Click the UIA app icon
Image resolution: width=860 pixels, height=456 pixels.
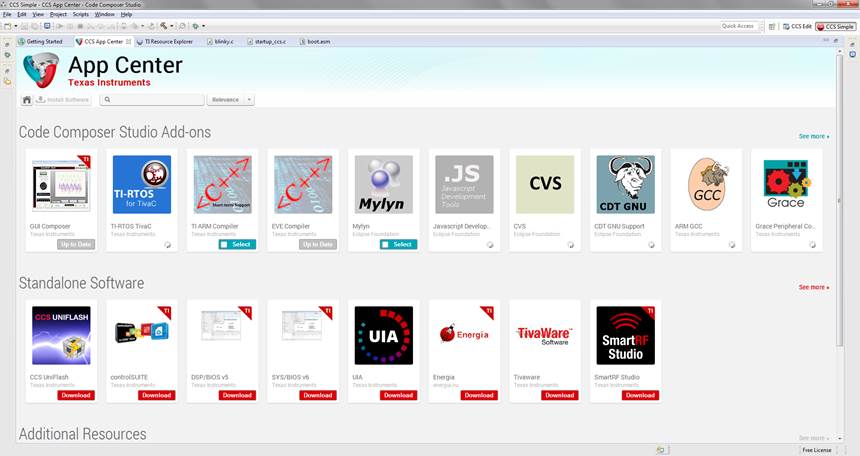click(383, 335)
